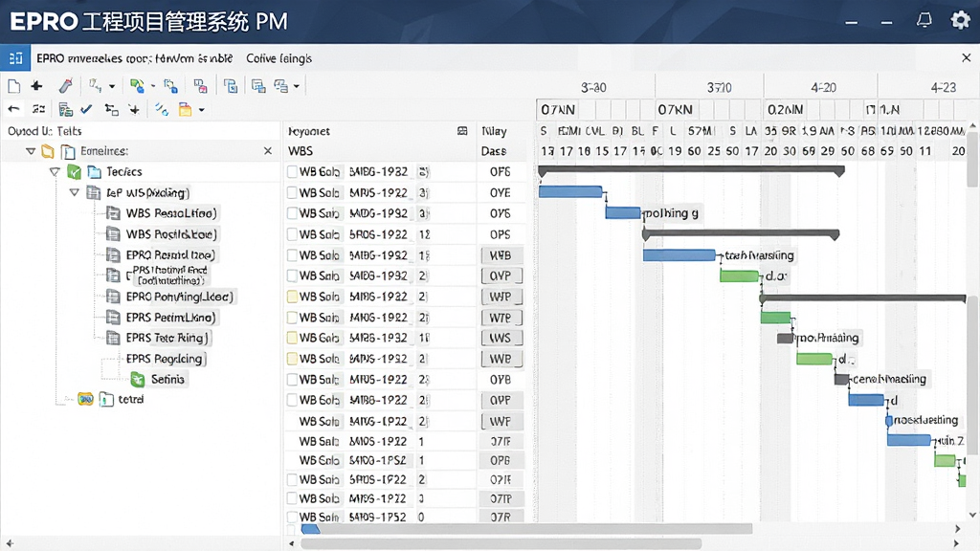The image size is (980, 551).
Task: Collapse the Eoneires root tree node
Action: coord(31,150)
